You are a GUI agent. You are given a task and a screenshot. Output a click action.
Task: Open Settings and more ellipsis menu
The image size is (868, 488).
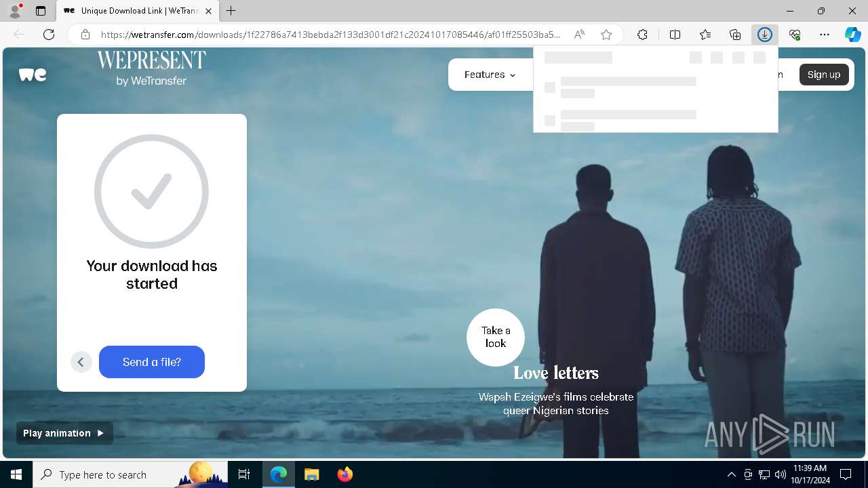[825, 35]
